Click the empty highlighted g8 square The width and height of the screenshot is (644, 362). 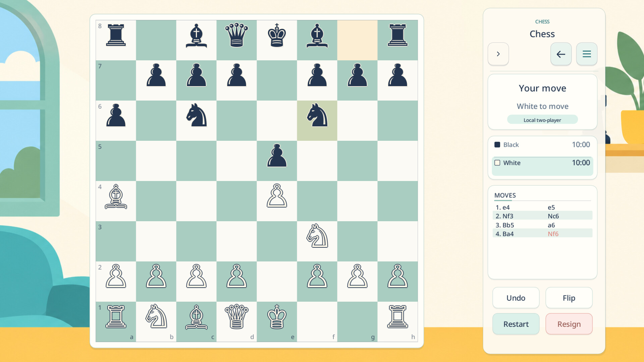(357, 40)
